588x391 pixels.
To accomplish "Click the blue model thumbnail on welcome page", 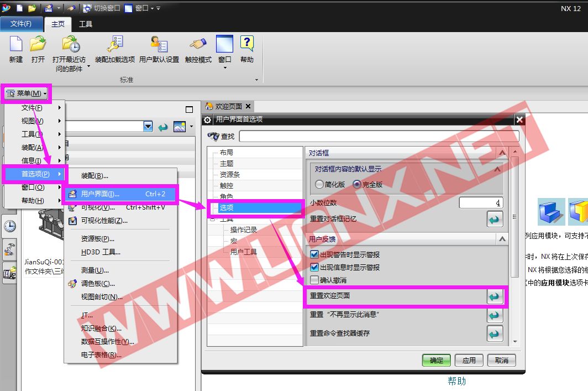I will [x=552, y=212].
